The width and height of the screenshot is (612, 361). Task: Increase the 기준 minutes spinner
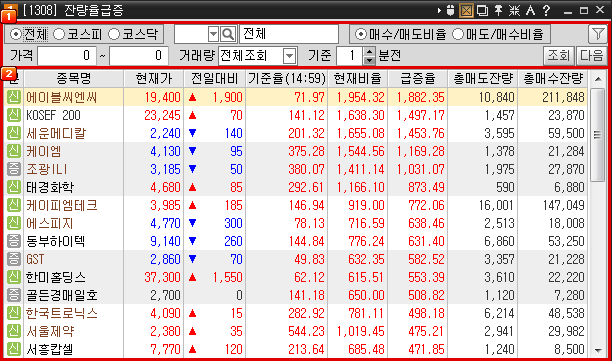369,52
